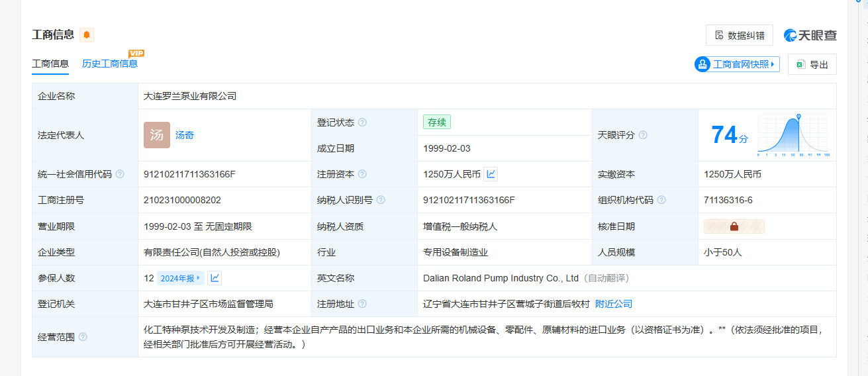Click the help icon beside 经营范围
Screen dimensions: 868x376
coord(83,337)
